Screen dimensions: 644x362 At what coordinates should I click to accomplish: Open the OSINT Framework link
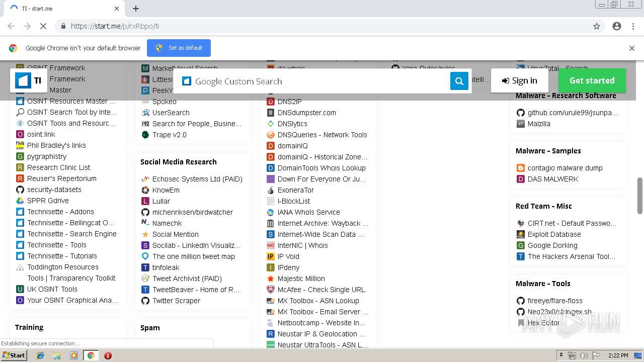[x=56, y=68]
